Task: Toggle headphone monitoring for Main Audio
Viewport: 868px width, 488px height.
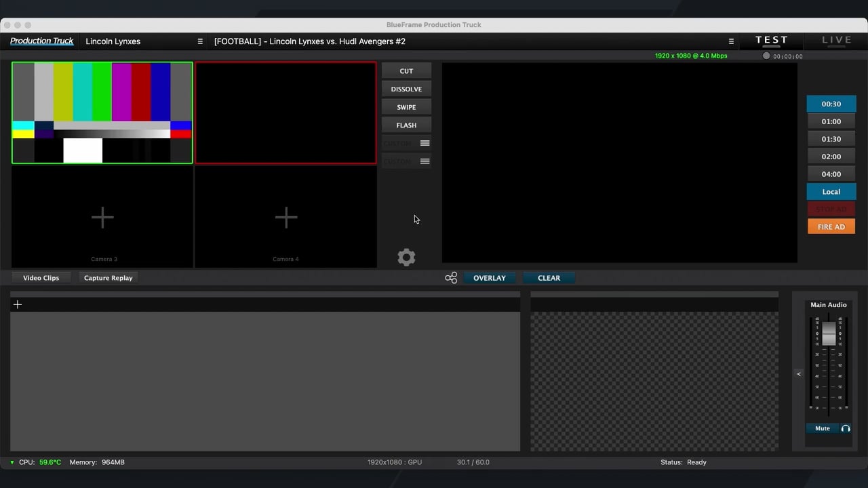Action: pos(846,428)
